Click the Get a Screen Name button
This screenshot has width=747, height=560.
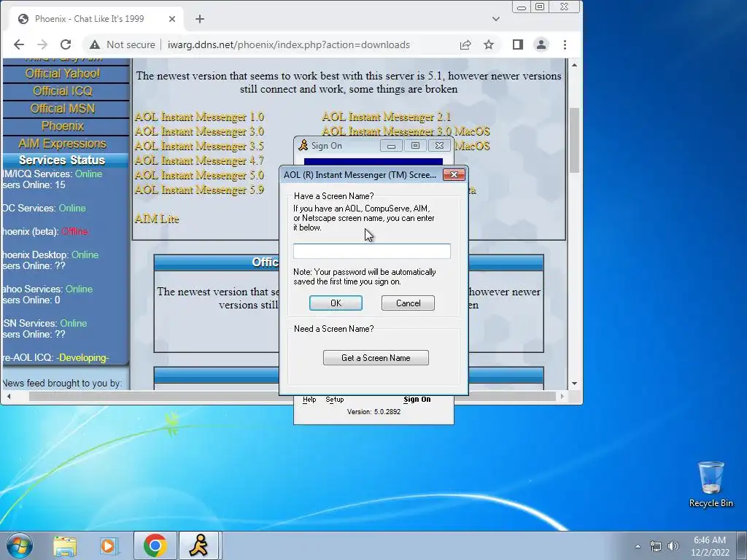tap(376, 358)
